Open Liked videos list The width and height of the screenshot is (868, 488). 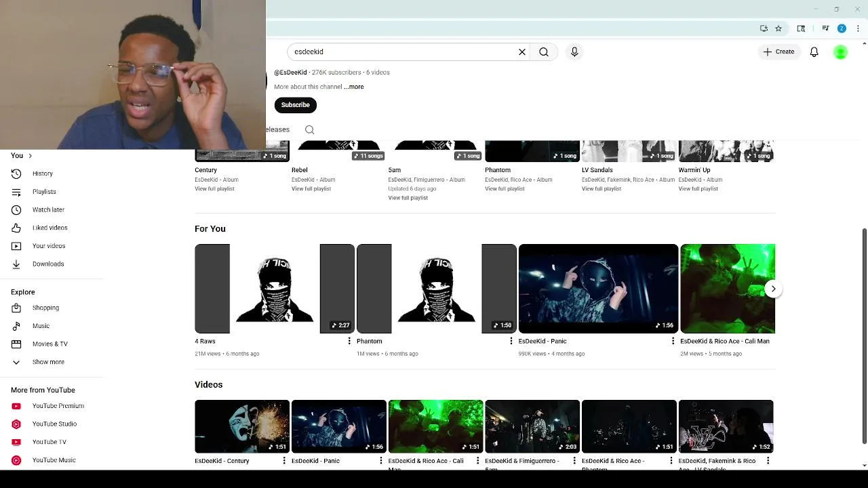click(52, 228)
